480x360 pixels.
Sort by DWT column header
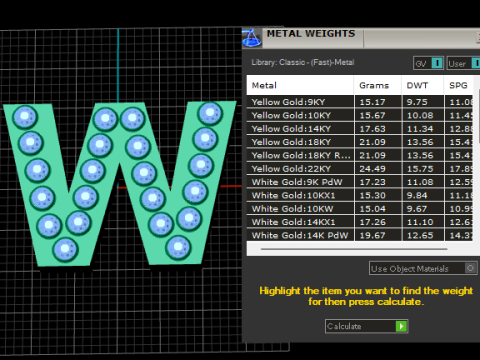[x=423, y=85]
